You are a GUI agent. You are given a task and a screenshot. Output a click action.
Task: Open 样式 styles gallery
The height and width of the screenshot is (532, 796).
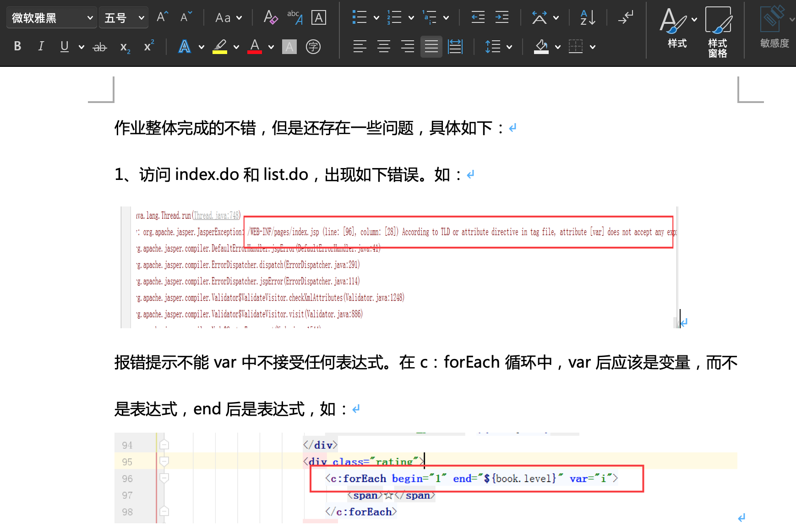click(677, 28)
